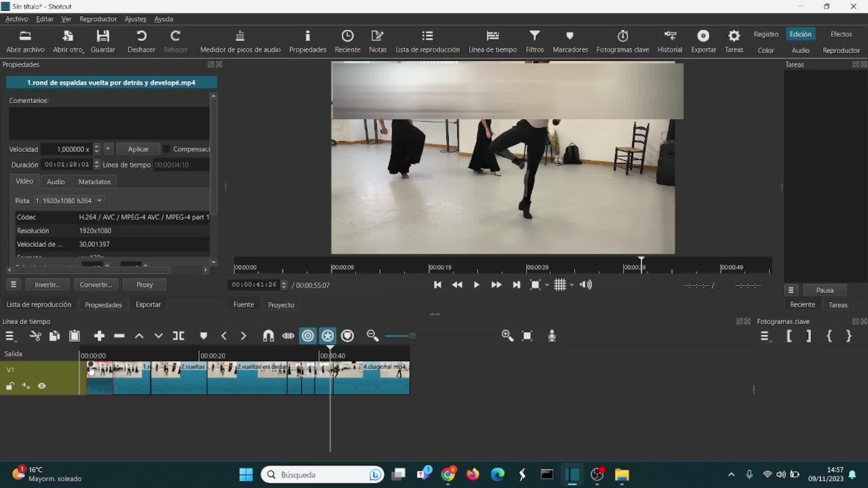Adjust the timeline zoom slider
Image resolution: width=868 pixels, height=488 pixels.
(x=412, y=336)
